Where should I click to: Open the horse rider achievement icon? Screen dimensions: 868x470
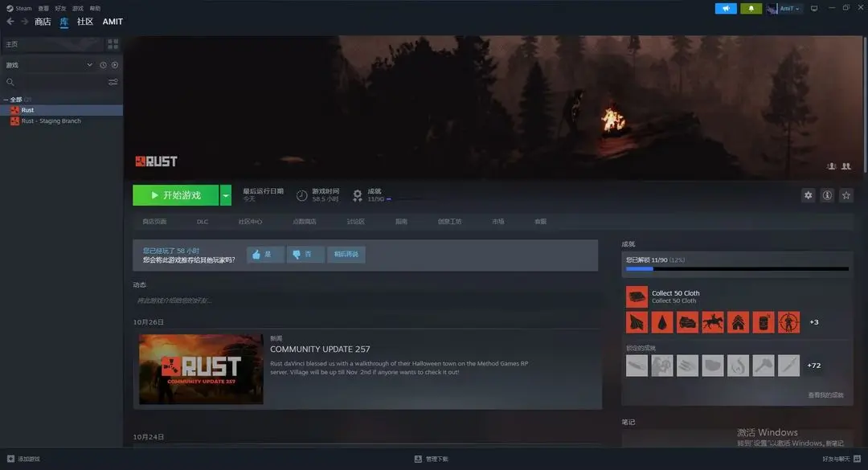click(x=712, y=322)
